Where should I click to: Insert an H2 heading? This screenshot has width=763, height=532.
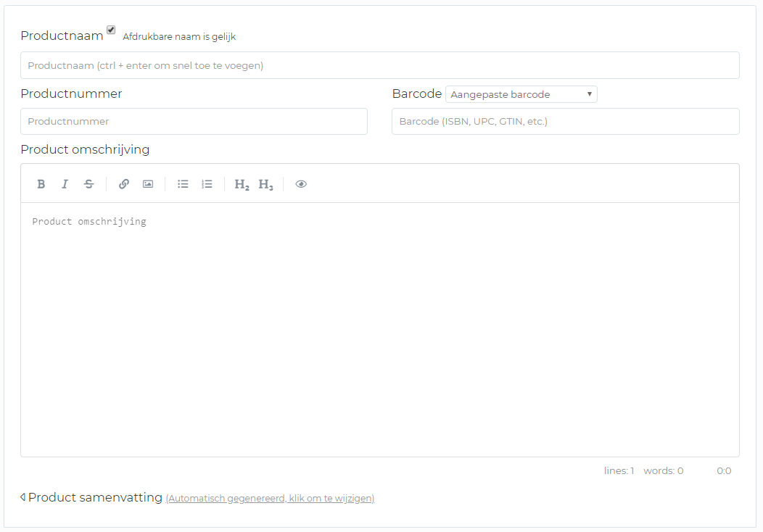click(242, 184)
